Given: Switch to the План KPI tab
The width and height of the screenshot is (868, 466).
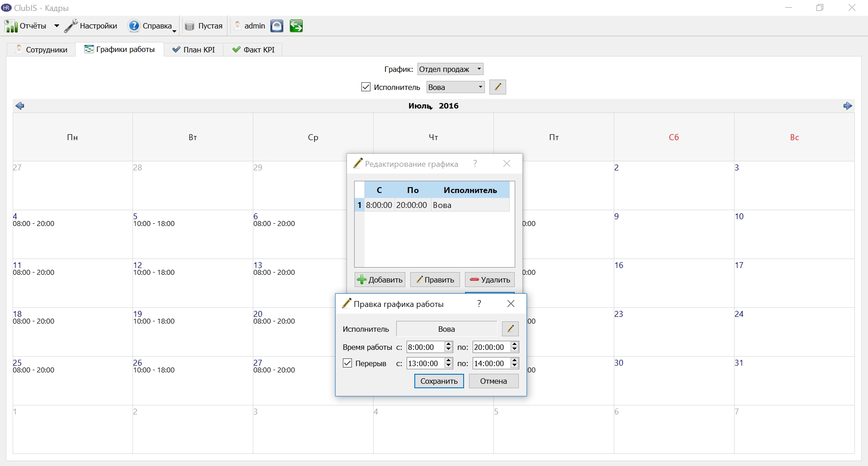Looking at the screenshot, I should [x=194, y=49].
